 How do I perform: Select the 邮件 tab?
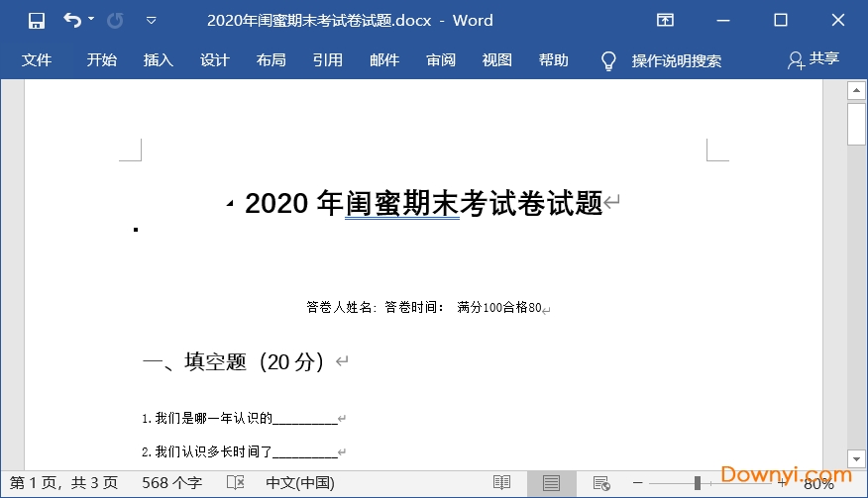384,59
